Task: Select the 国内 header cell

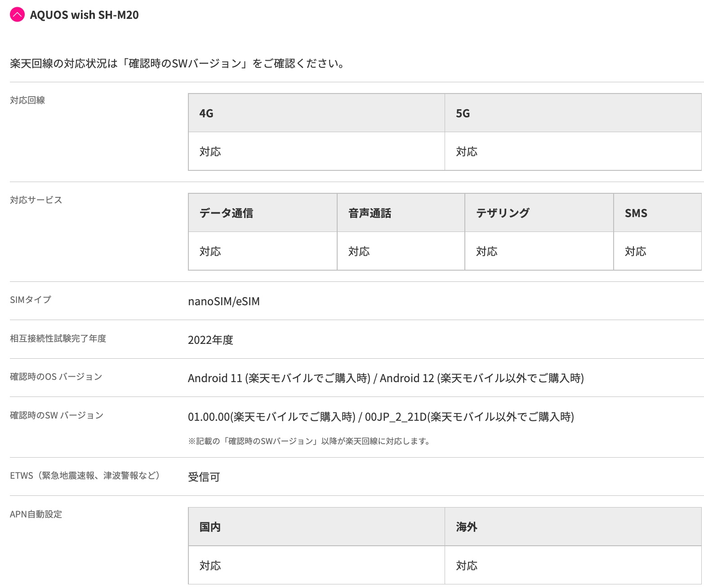Action: click(x=316, y=527)
